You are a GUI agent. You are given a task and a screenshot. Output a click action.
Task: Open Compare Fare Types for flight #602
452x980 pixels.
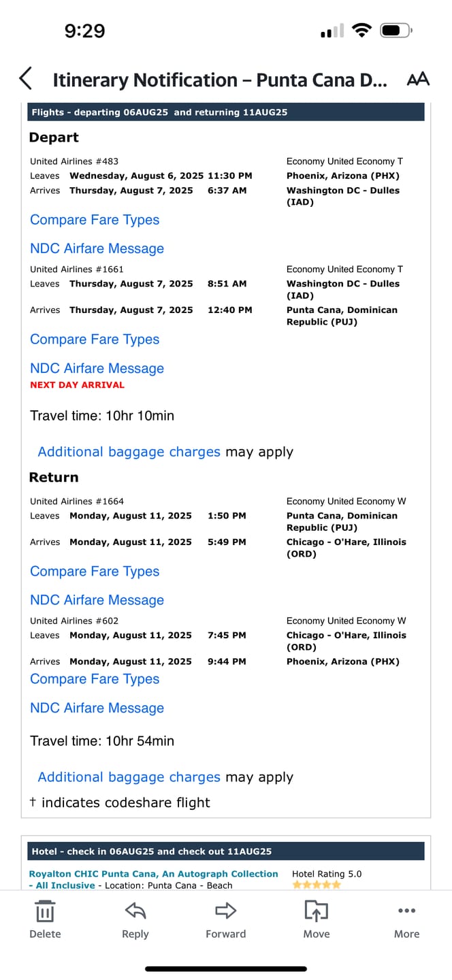coord(95,679)
